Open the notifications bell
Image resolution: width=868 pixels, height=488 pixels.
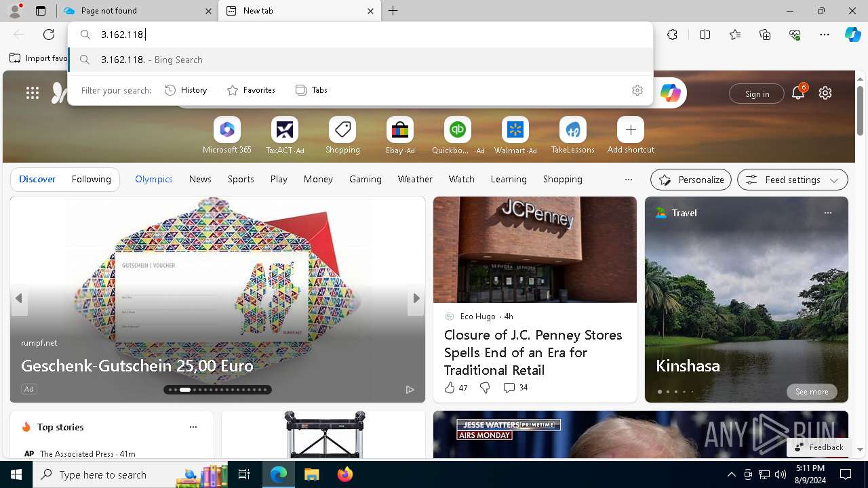[x=798, y=93]
